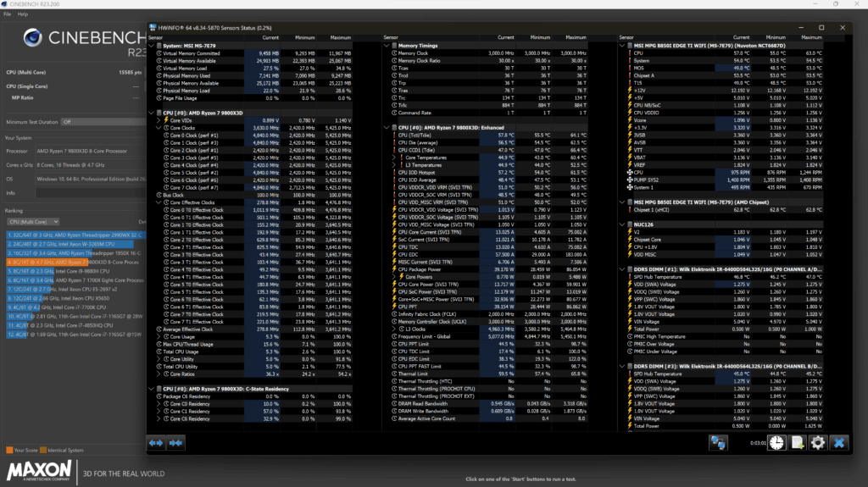Click the chip icon of System: MSI MS-7E79

point(159,46)
